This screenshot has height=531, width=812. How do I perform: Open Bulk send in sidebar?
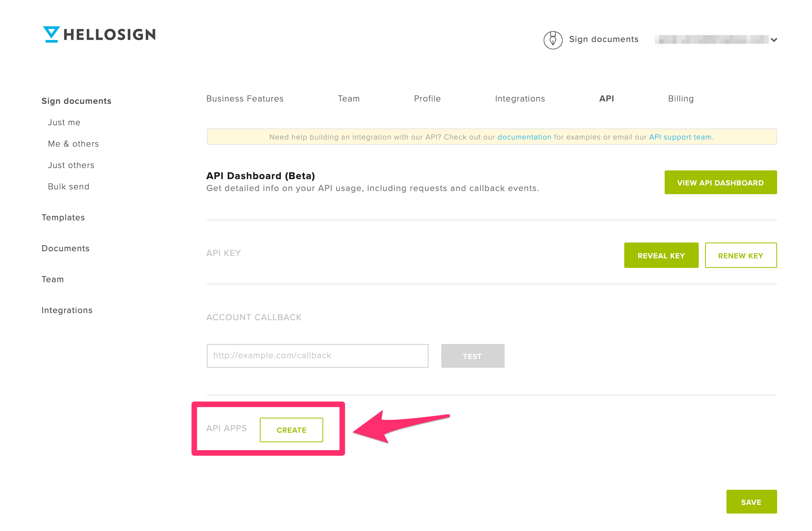point(69,187)
